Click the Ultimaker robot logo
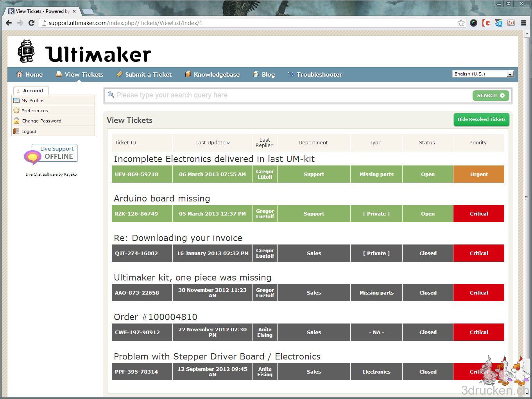This screenshot has height=399, width=532. [26, 51]
